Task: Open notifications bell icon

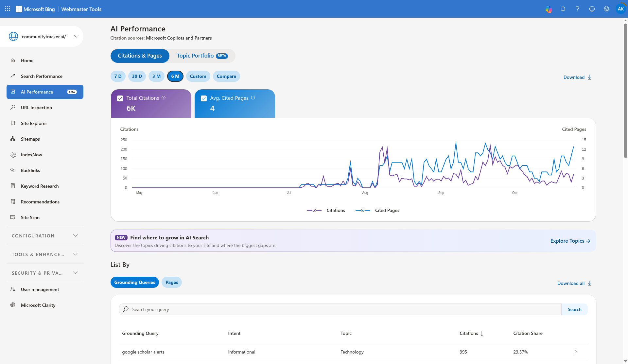Action: pyautogui.click(x=563, y=9)
